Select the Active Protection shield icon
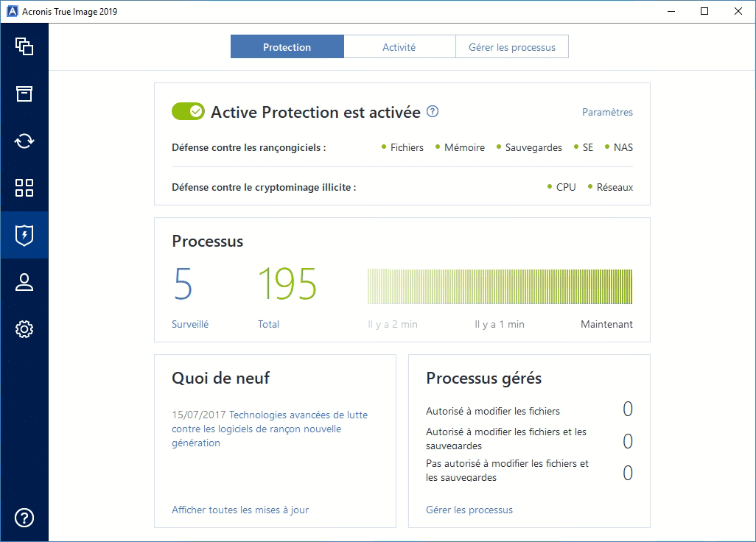 tap(24, 235)
